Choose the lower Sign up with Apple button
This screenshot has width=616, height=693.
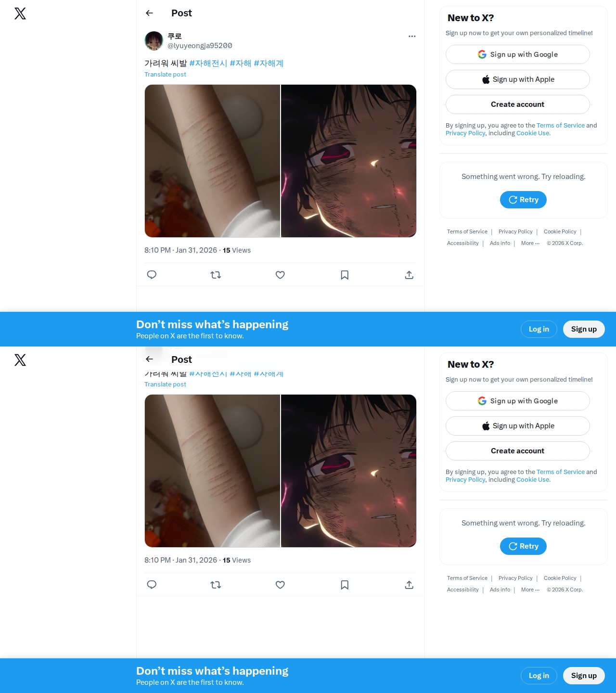pos(518,426)
